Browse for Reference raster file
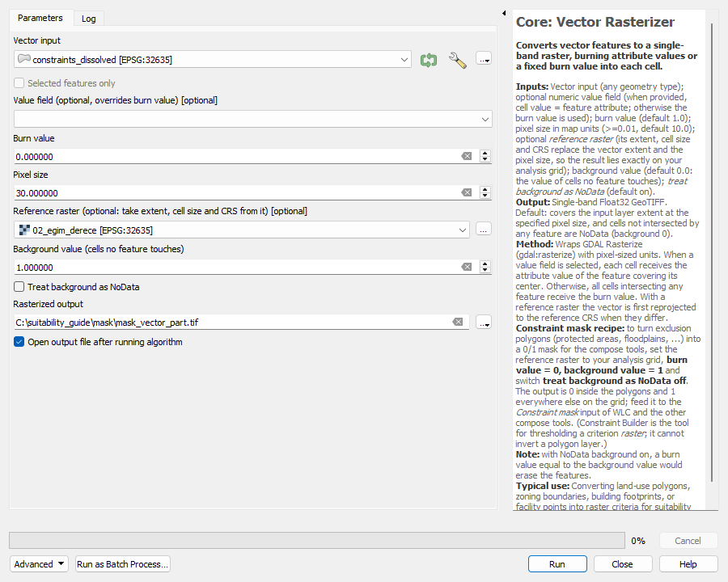 (484, 230)
